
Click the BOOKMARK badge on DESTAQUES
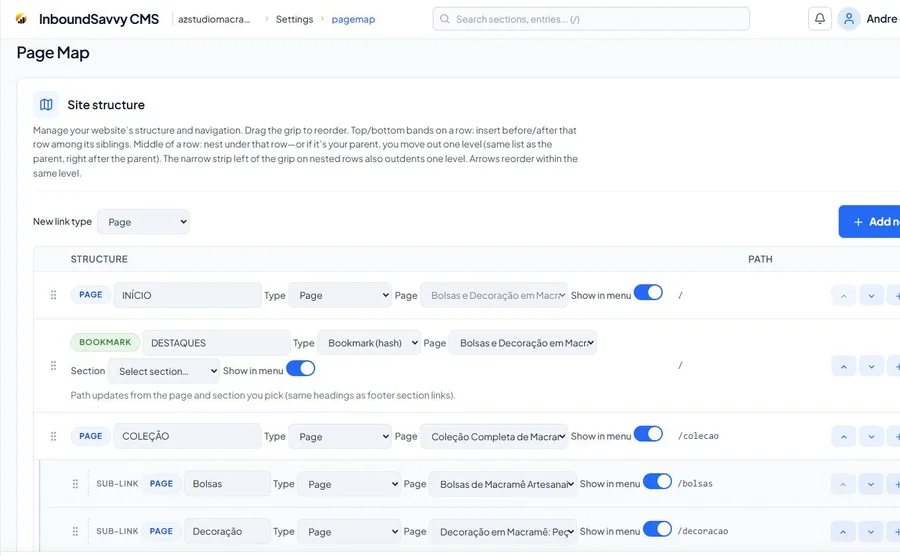(x=105, y=342)
